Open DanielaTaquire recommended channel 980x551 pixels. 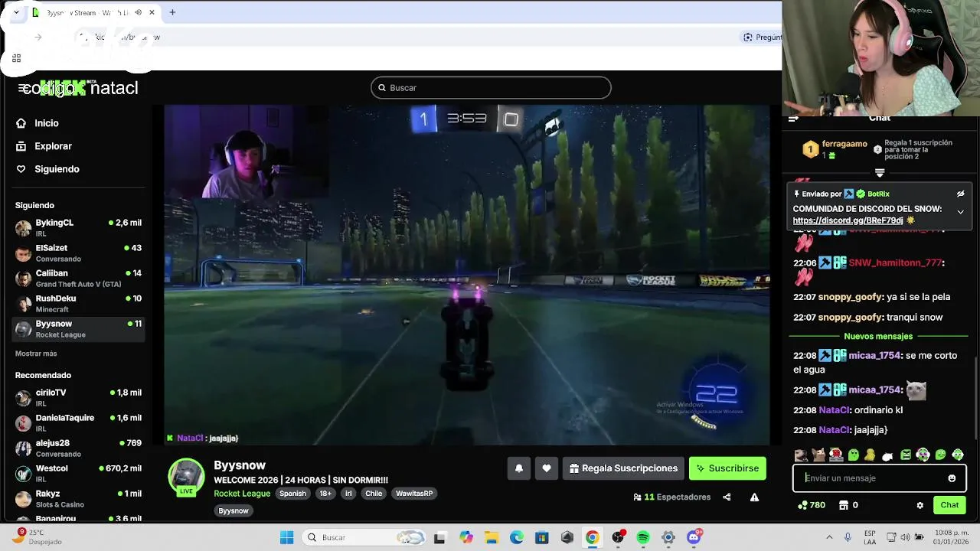[x=78, y=422]
